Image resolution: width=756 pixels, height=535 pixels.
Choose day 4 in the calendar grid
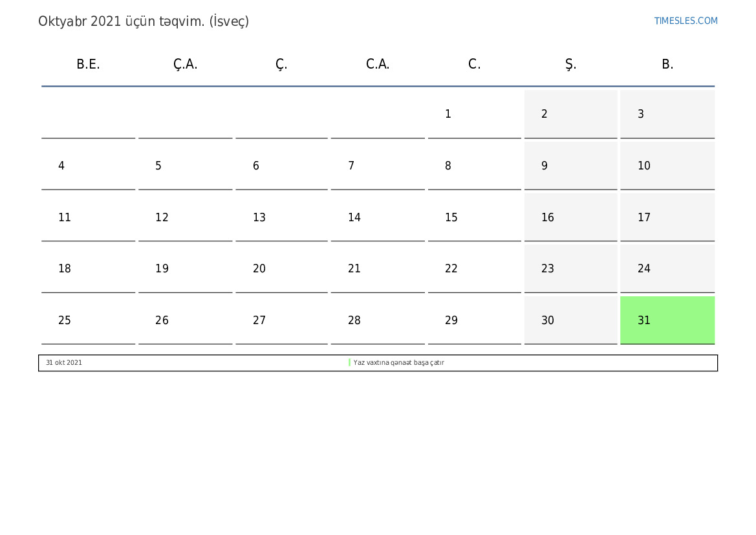pyautogui.click(x=88, y=166)
